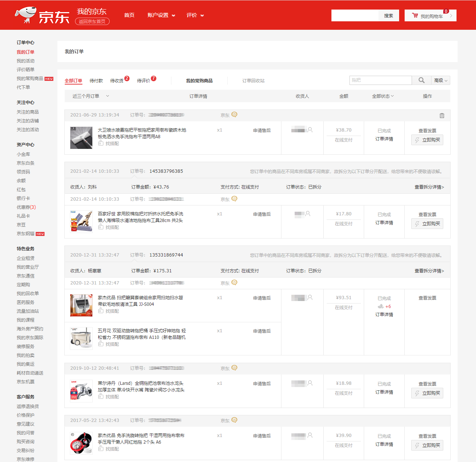Open JD chat icon on 2020-12-31 order
Viewport: 476px width, 462px height.
coord(234,283)
